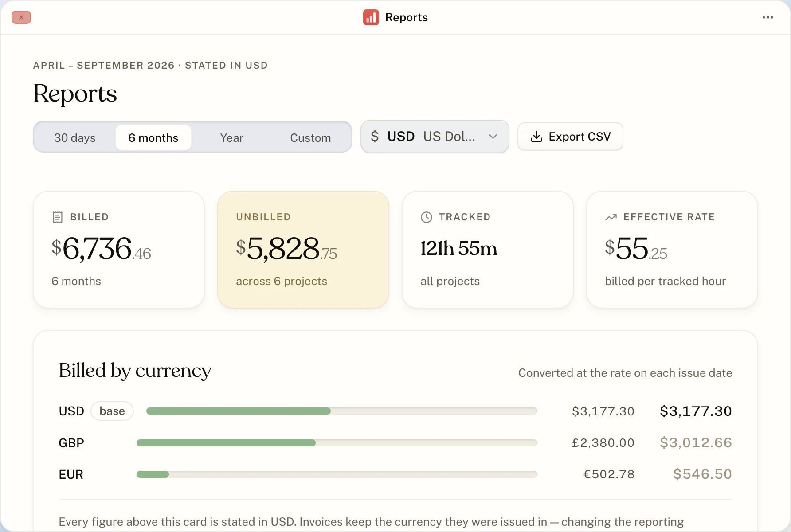Image resolution: width=791 pixels, height=532 pixels.
Task: Click the dollar sign icon in currency selector
Action: 375,136
